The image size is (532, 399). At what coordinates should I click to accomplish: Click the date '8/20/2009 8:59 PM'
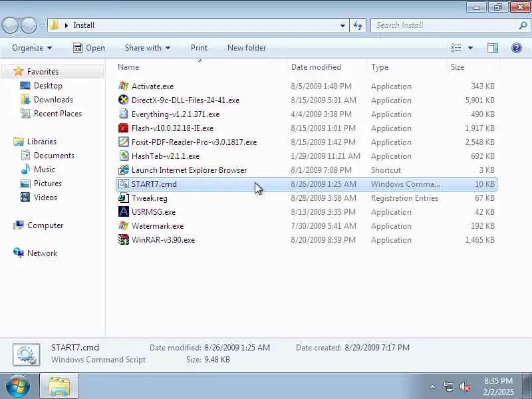pyautogui.click(x=323, y=240)
